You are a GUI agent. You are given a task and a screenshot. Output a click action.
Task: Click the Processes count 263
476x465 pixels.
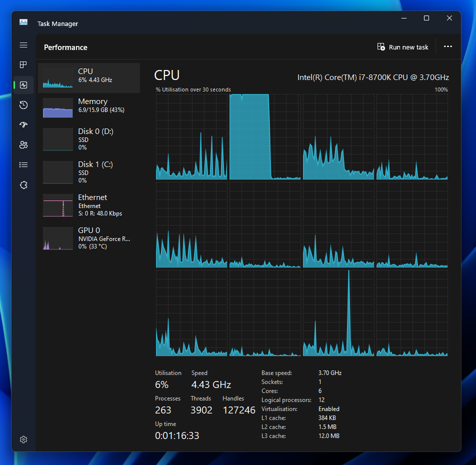click(163, 410)
